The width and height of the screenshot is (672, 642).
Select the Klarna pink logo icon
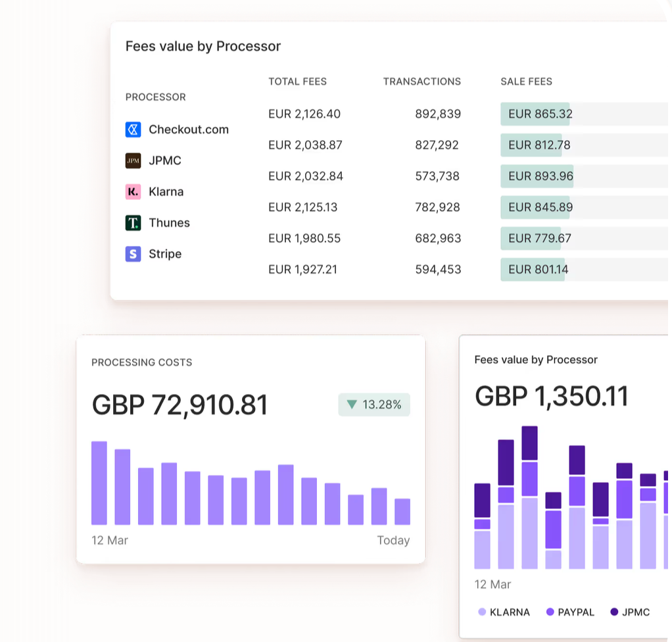click(x=133, y=191)
